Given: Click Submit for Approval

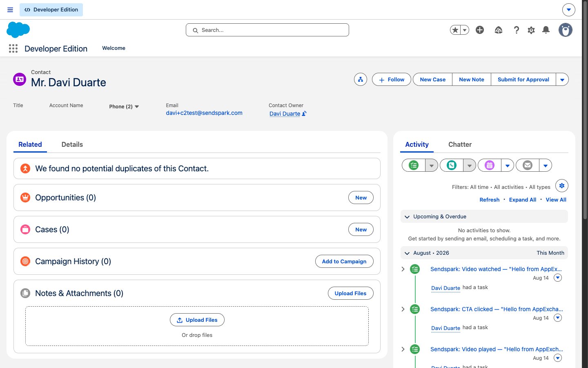Looking at the screenshot, I should (523, 79).
